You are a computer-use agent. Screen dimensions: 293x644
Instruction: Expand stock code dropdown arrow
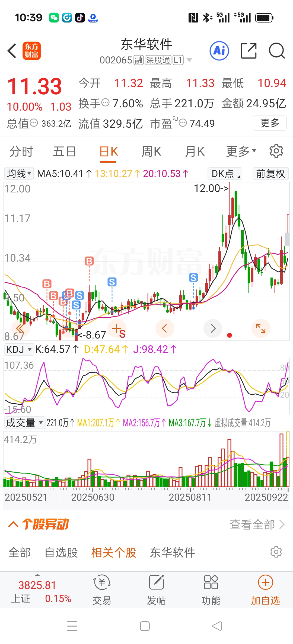[189, 60]
